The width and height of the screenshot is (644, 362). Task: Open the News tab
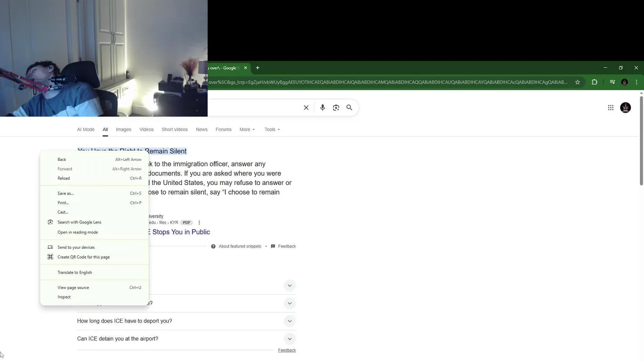202,130
